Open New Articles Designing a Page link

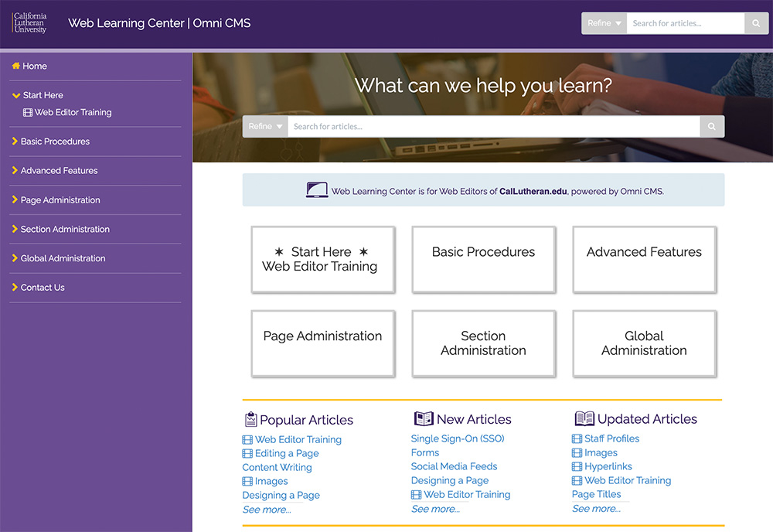450,480
